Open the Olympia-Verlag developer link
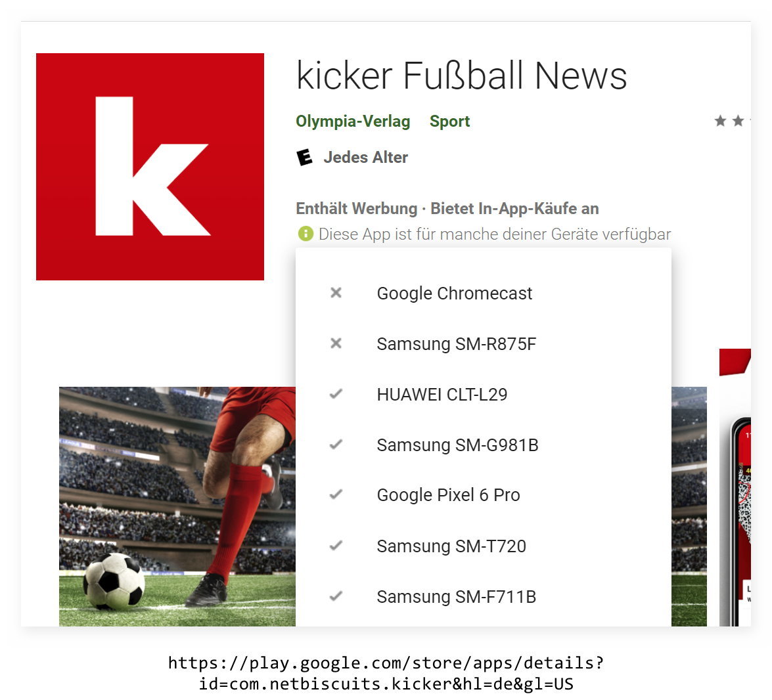The image size is (772, 700). coord(353,121)
